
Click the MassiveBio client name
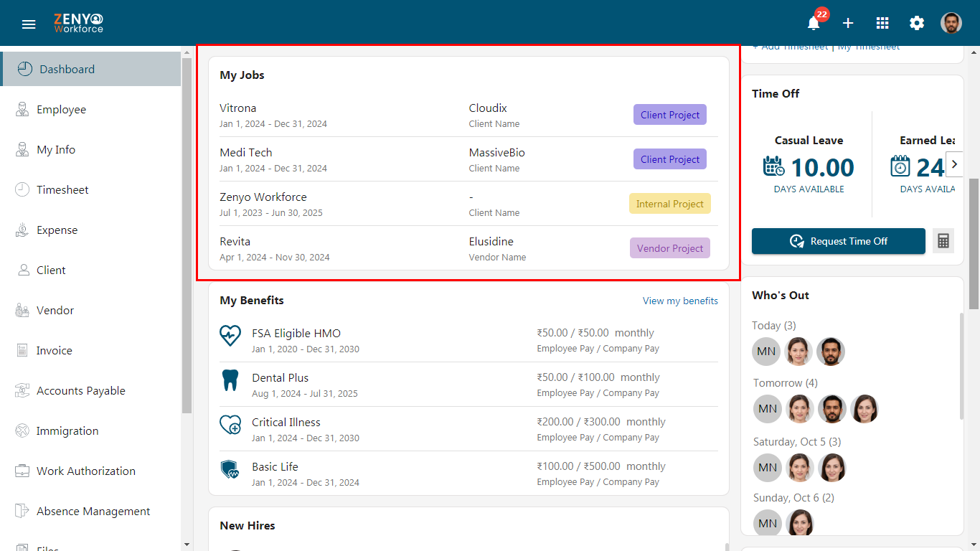pyautogui.click(x=497, y=153)
